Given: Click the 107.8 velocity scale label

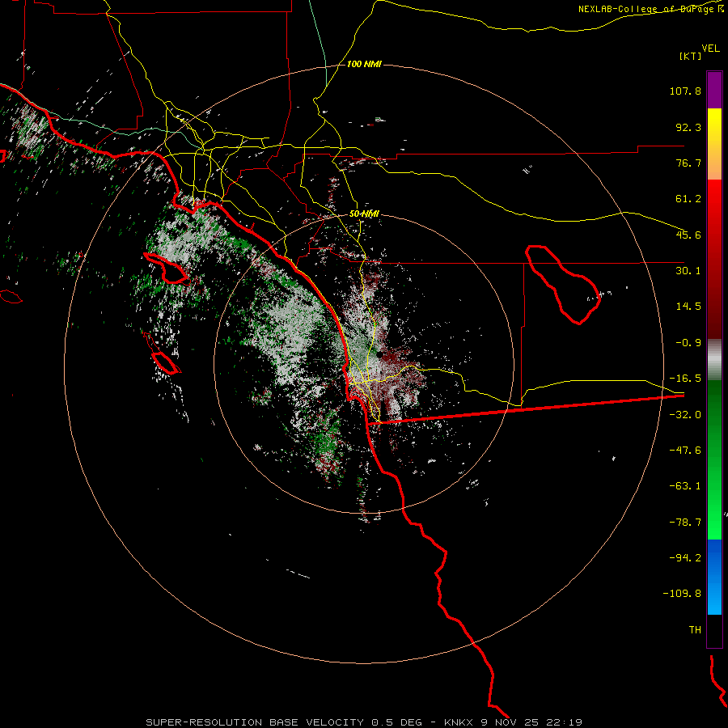Looking at the screenshot, I should tap(685, 91).
